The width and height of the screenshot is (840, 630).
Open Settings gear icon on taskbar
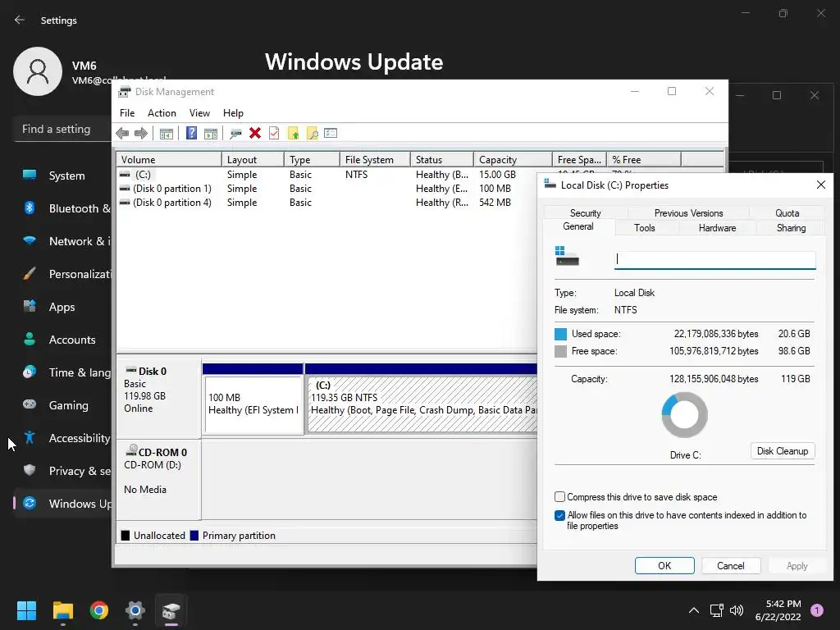click(x=135, y=610)
